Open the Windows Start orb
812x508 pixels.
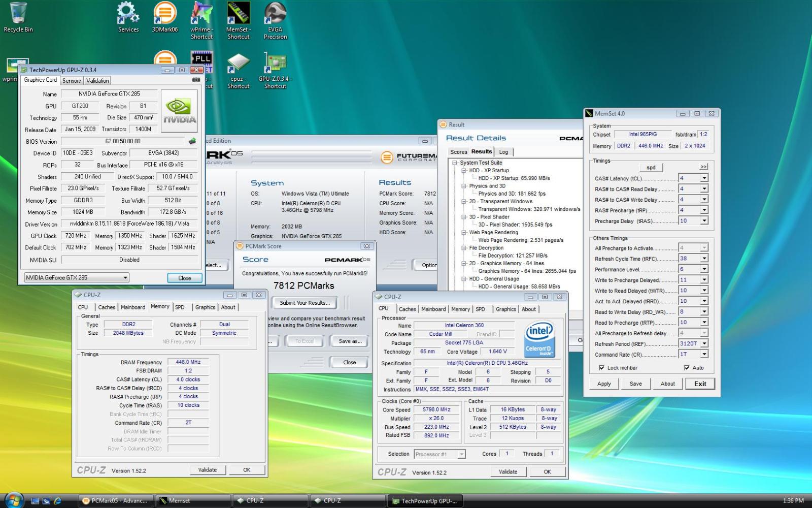point(14,500)
